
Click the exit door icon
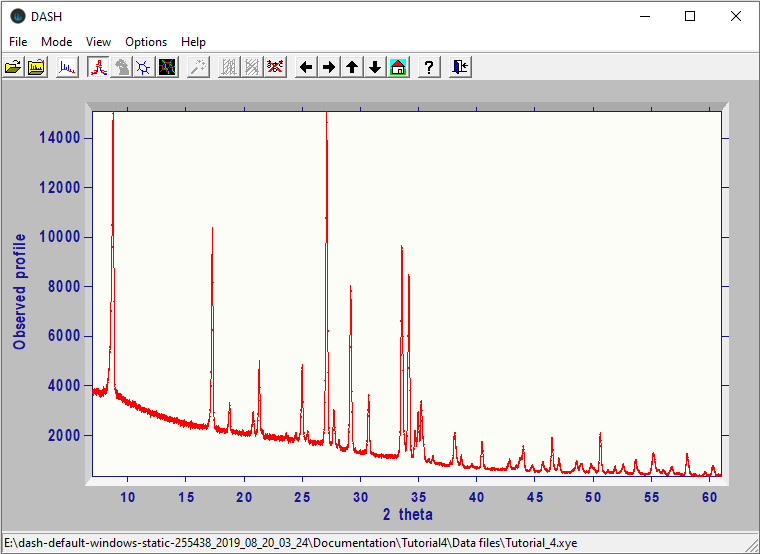click(460, 67)
